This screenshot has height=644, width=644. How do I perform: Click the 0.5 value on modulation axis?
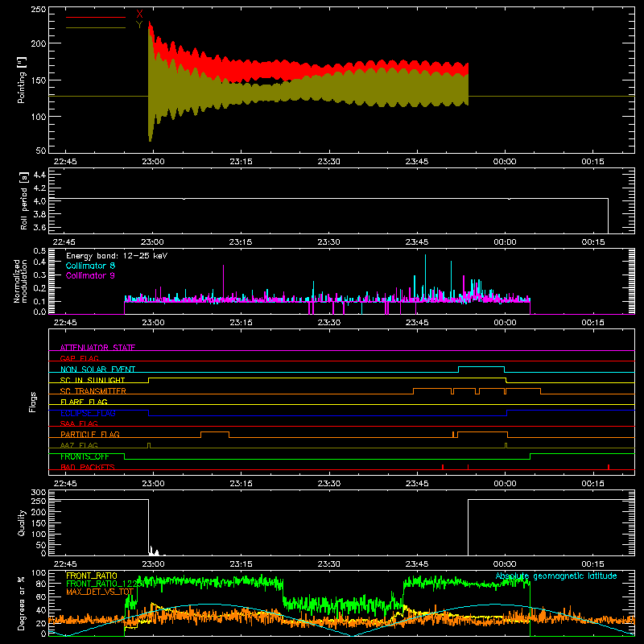(x=39, y=250)
